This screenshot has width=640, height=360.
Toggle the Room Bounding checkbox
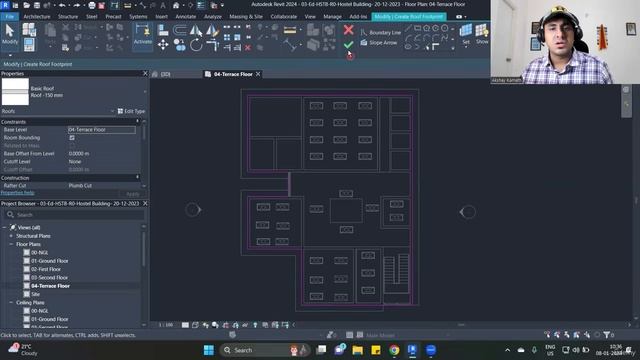click(x=72, y=138)
